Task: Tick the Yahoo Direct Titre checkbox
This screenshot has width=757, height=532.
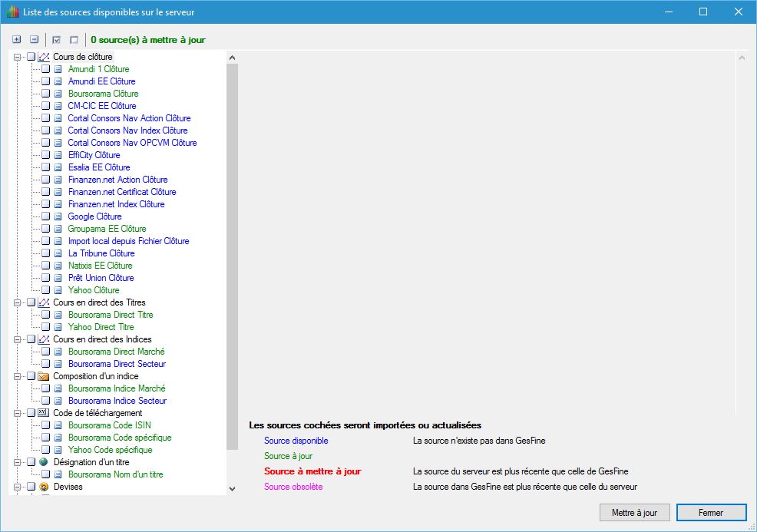Action: pos(45,327)
